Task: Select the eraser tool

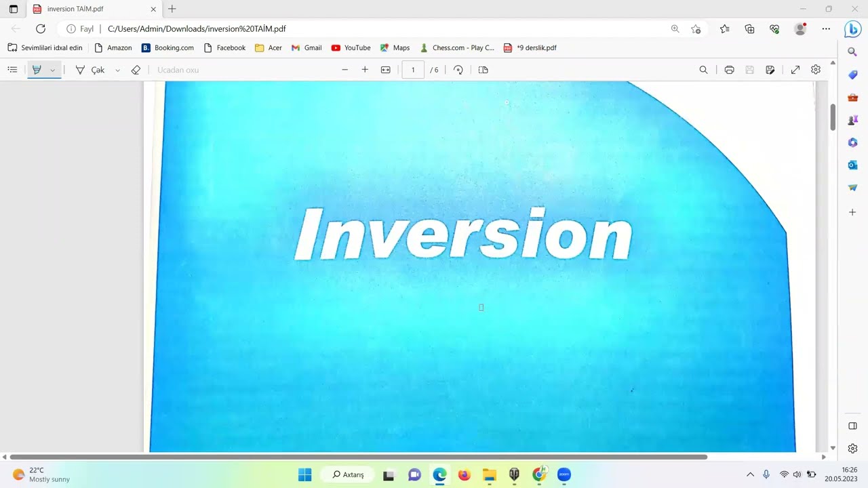Action: [136, 70]
